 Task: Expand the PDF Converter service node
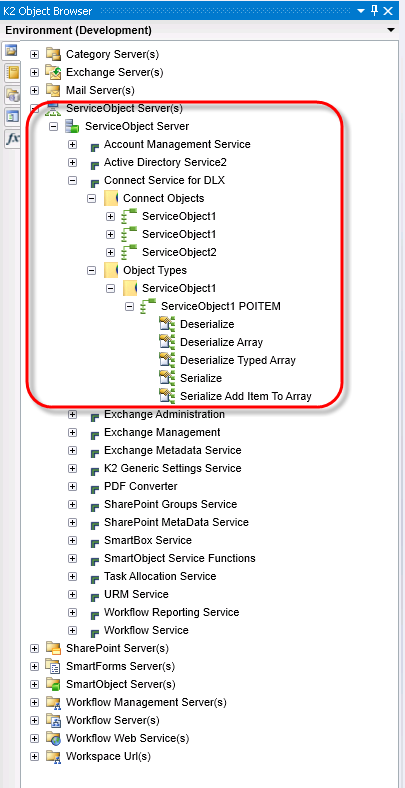(x=72, y=486)
